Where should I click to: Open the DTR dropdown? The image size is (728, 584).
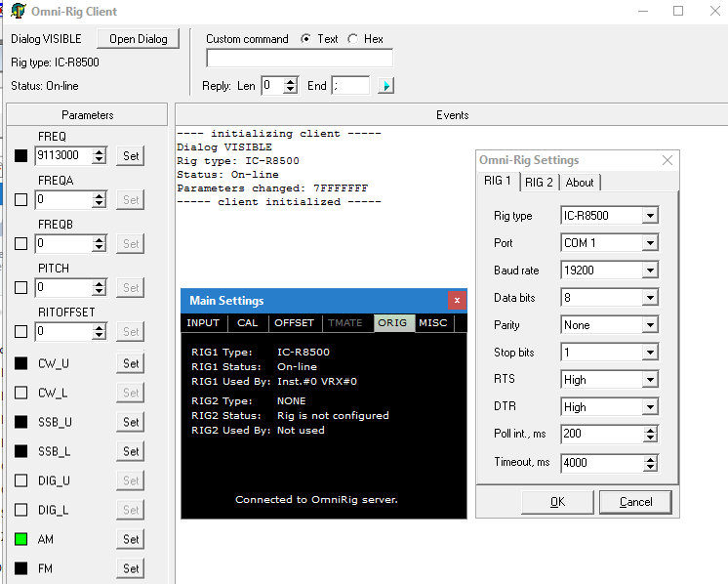tap(651, 407)
